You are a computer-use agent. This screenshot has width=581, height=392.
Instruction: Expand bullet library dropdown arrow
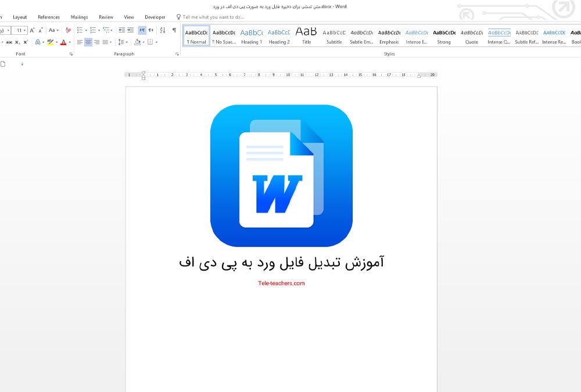click(x=86, y=30)
